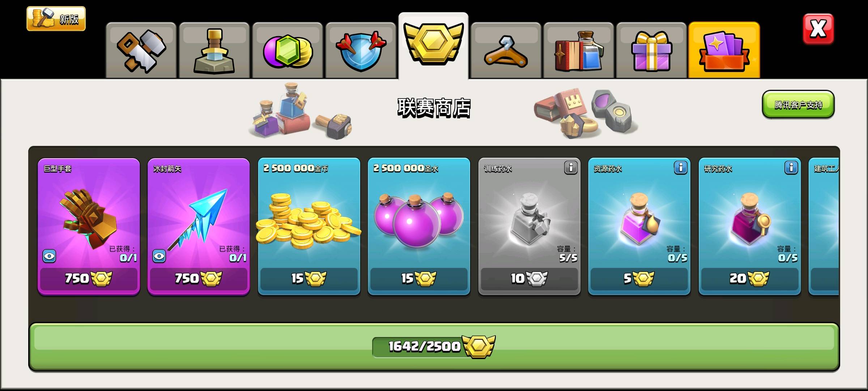Buy 2 500 000 金币 for 15 medals
868x391 pixels.
(309, 278)
